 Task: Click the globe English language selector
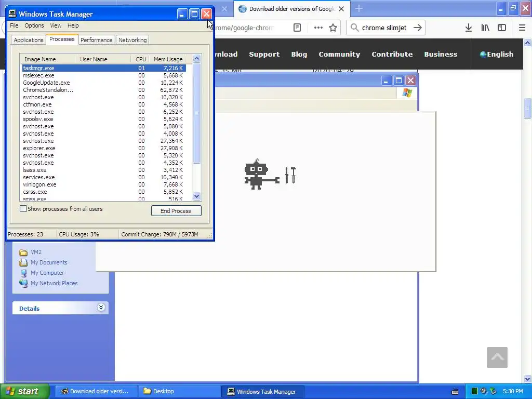click(x=496, y=54)
